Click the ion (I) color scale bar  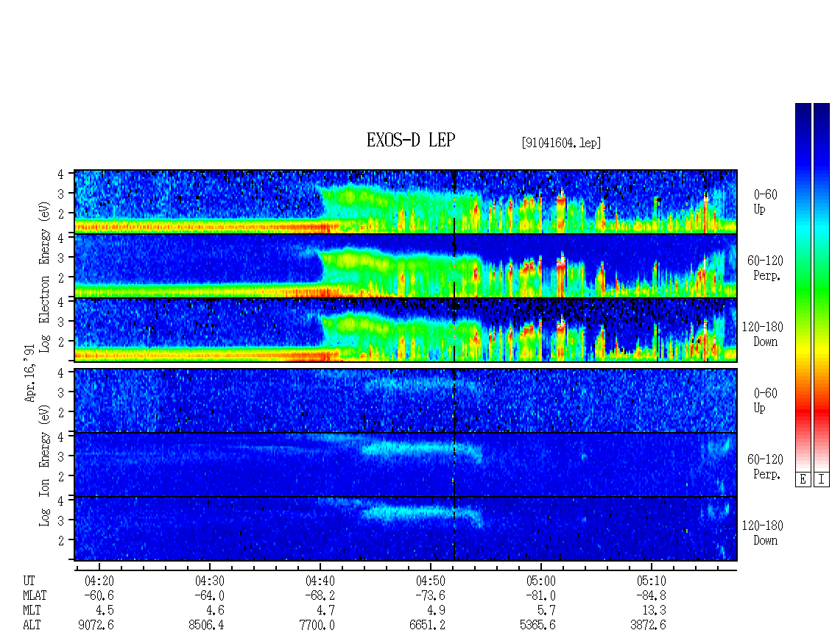[822, 287]
